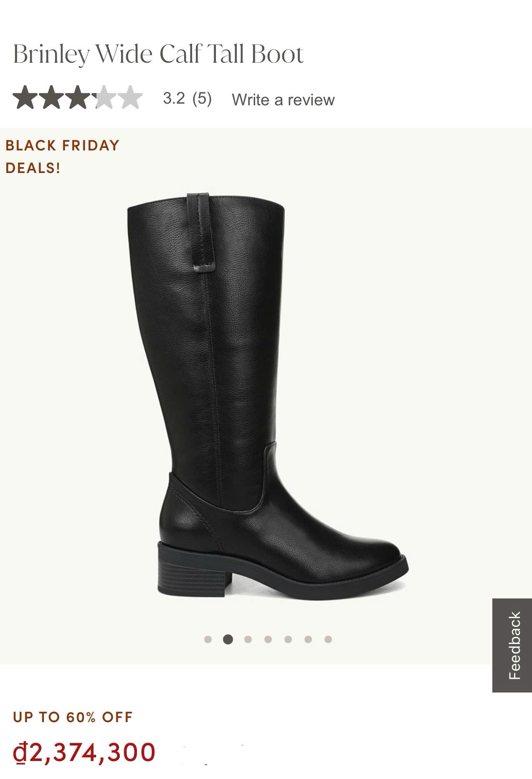Click the Brinley Wide Calf Tall Boot title
The image size is (532, 779).
pos(158,54)
